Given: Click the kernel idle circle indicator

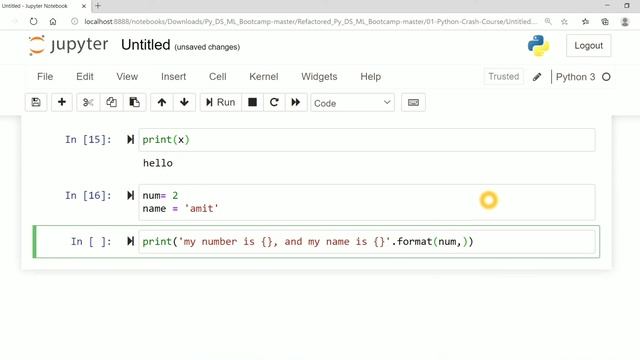Looking at the screenshot, I should coord(606,77).
